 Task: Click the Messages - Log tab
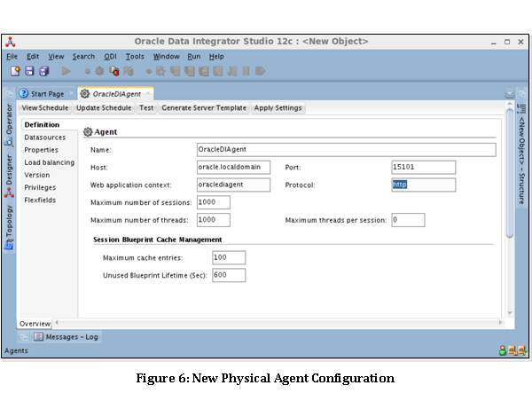click(x=66, y=336)
